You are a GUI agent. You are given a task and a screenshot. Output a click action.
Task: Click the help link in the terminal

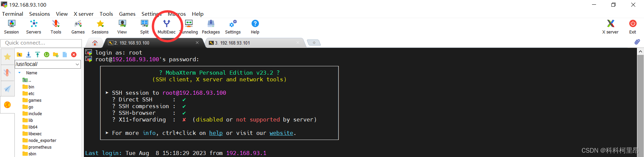(x=216, y=133)
